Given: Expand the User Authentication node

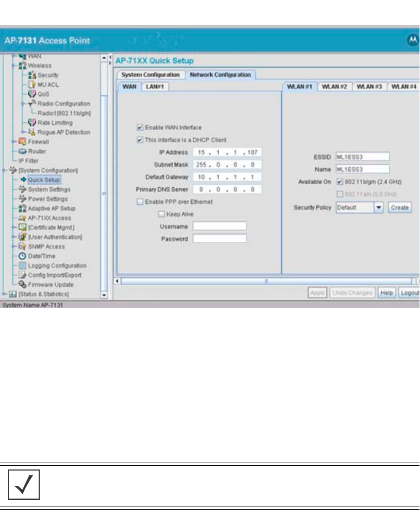Looking at the screenshot, I should (x=13, y=237).
